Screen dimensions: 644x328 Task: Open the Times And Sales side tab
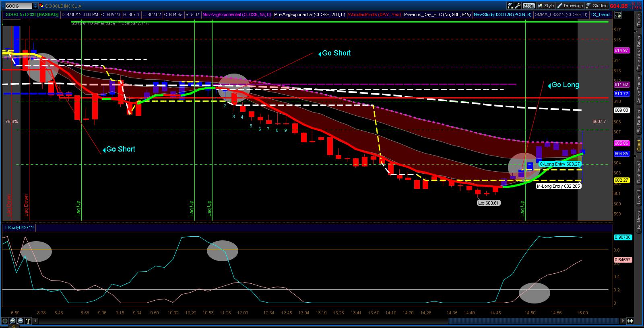click(x=639, y=53)
